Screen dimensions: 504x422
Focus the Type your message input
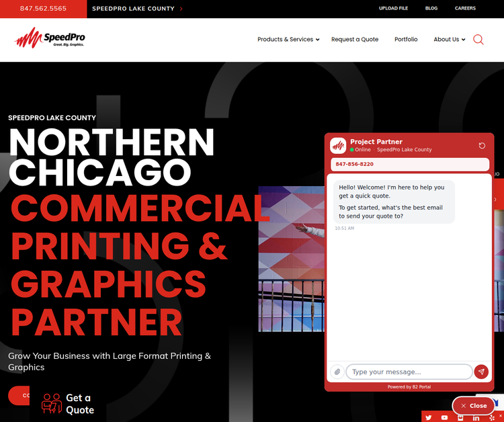pyautogui.click(x=409, y=372)
